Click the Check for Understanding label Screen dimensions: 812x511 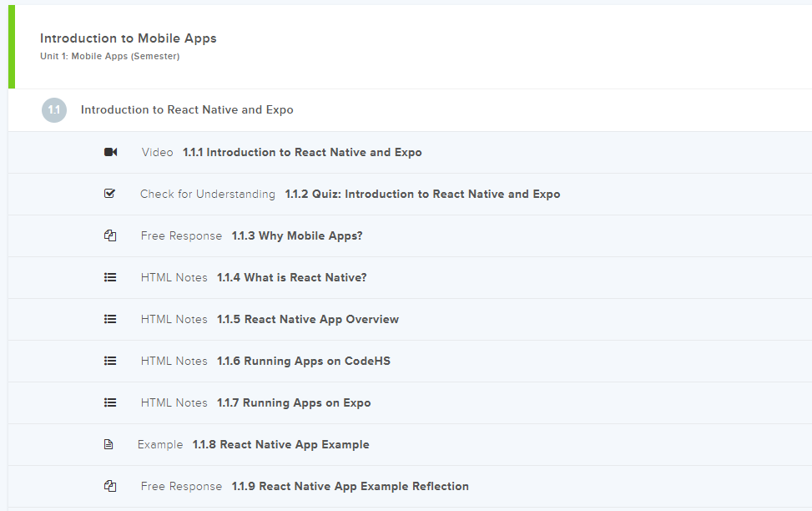tap(208, 194)
